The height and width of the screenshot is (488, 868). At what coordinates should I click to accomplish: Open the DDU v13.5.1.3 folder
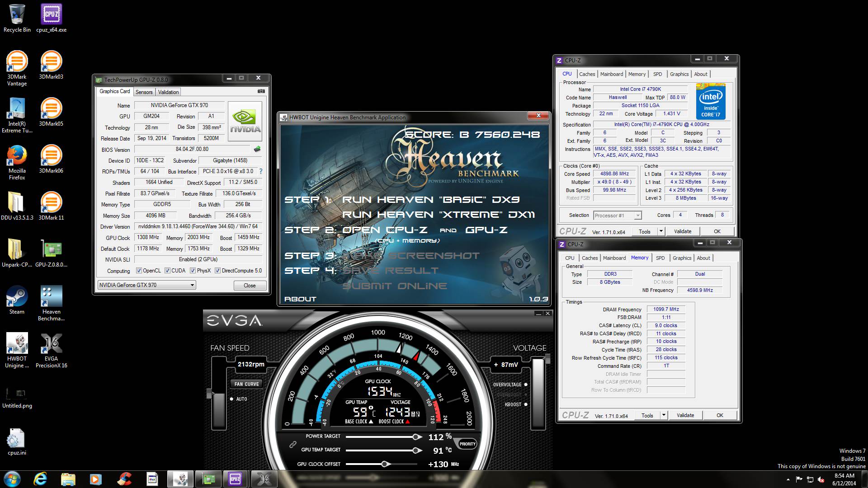coord(17,206)
